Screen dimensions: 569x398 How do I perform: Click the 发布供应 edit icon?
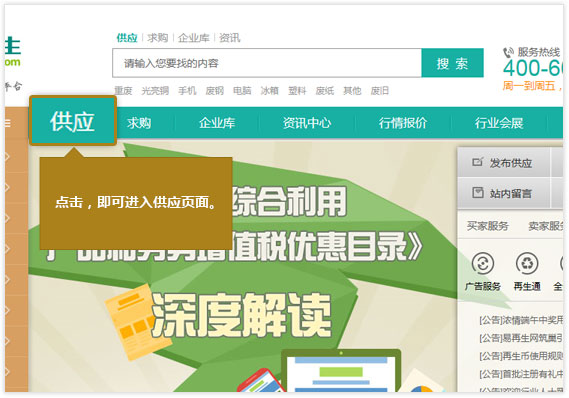click(x=478, y=162)
